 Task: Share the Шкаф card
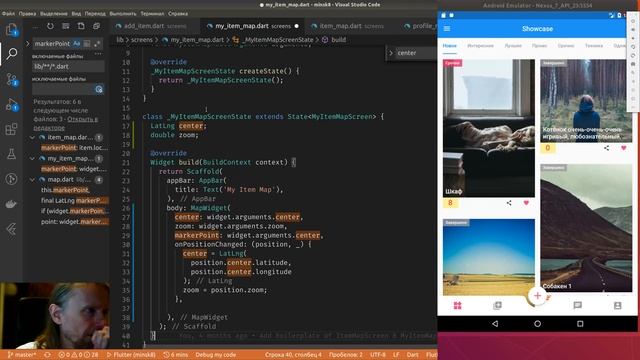509,202
